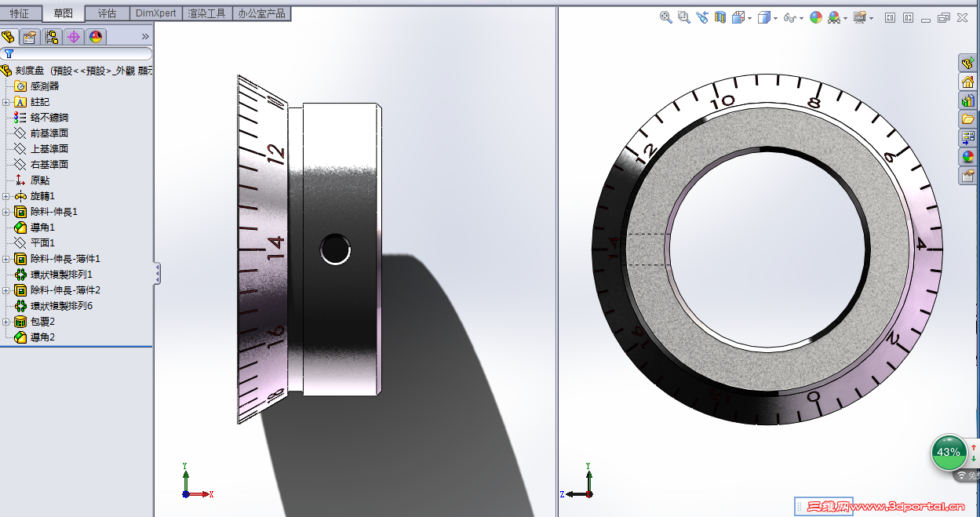Switch to the FeatureManager design tree tab
The width and height of the screenshot is (980, 517).
point(9,37)
